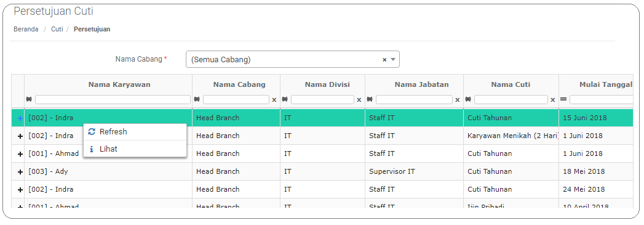644x225 pixels.
Task: Expand the Ady Supervisor IT row
Action: [x=20, y=171]
